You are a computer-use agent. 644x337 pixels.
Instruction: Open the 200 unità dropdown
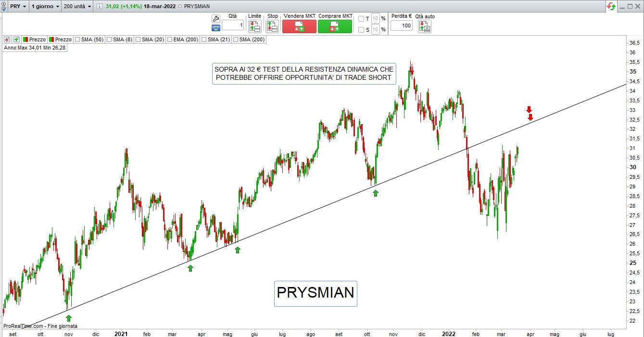pos(76,7)
